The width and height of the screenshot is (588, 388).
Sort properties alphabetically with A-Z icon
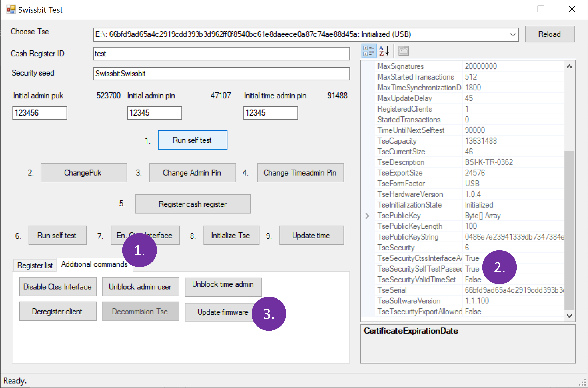tap(384, 51)
